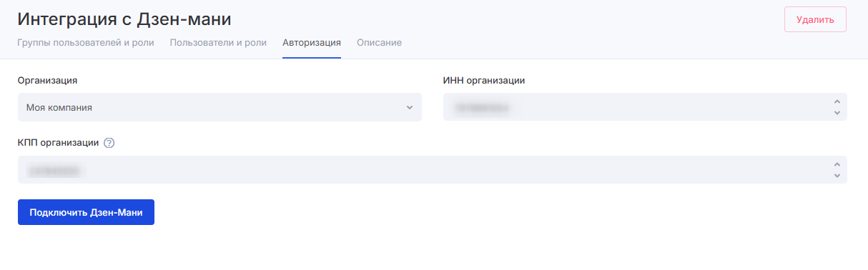
Task: Switch to Группы пользователей и роли tab
Action: [x=86, y=43]
